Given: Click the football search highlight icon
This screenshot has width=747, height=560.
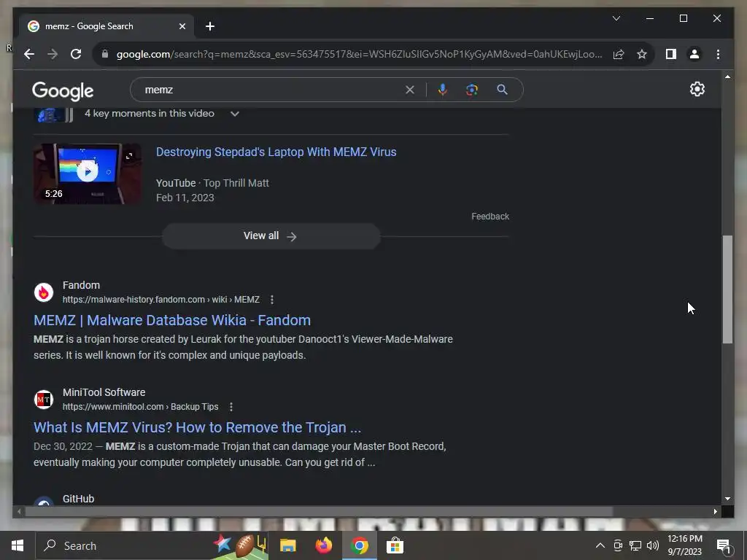Looking at the screenshot, I should tap(240, 545).
